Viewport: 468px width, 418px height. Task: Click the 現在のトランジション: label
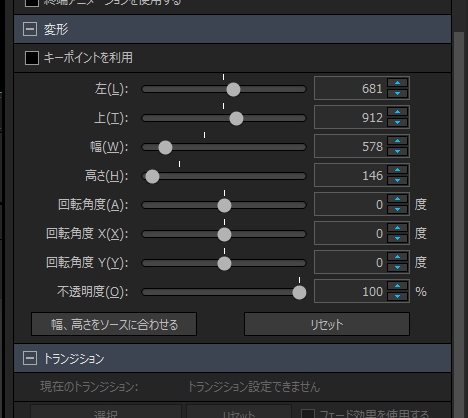pyautogui.click(x=89, y=387)
